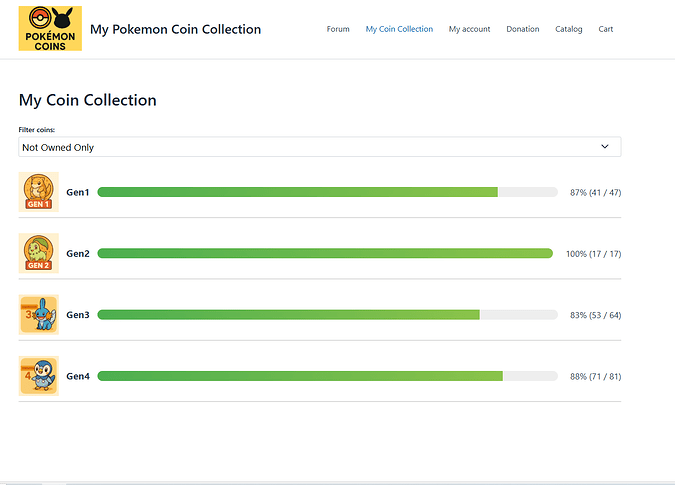675x485 pixels.
Task: Select the Gen3 label
Action: [x=77, y=315]
